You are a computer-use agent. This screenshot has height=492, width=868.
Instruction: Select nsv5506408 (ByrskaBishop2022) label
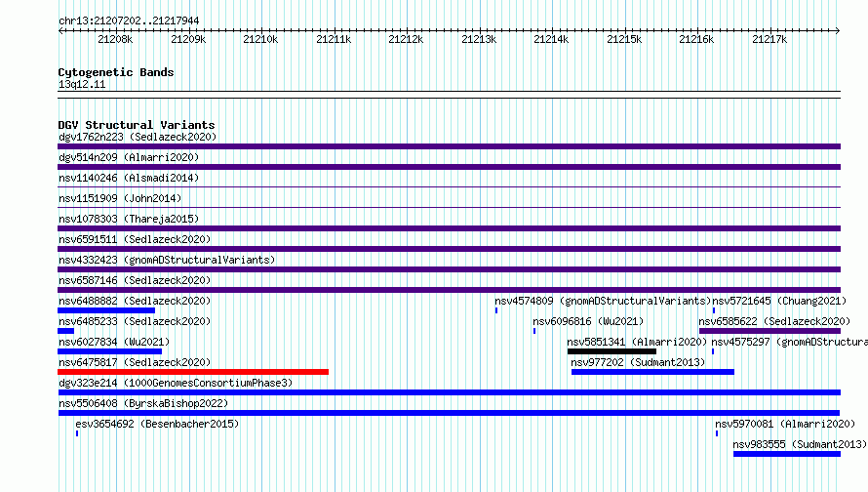143,403
